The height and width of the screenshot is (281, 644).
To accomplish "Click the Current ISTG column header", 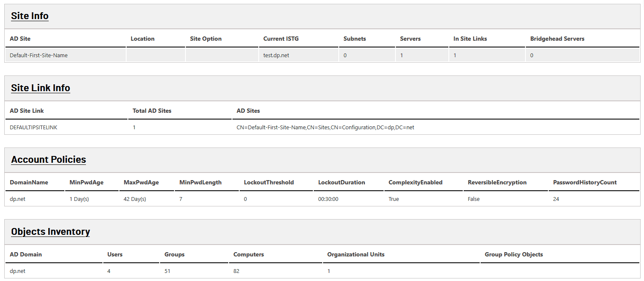I will coord(281,39).
